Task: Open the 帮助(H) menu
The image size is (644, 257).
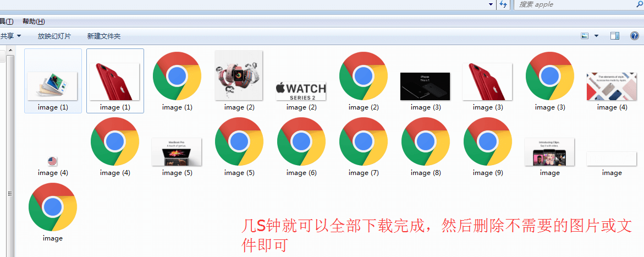Action: click(34, 21)
